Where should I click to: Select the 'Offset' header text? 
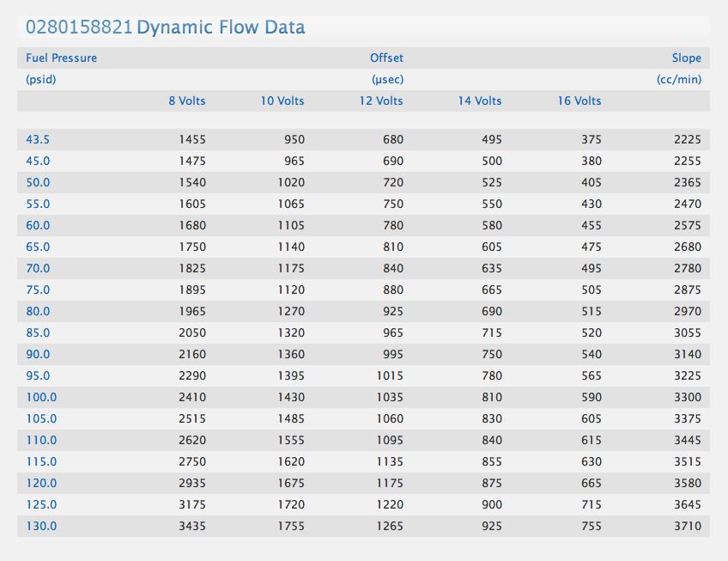[x=386, y=58]
